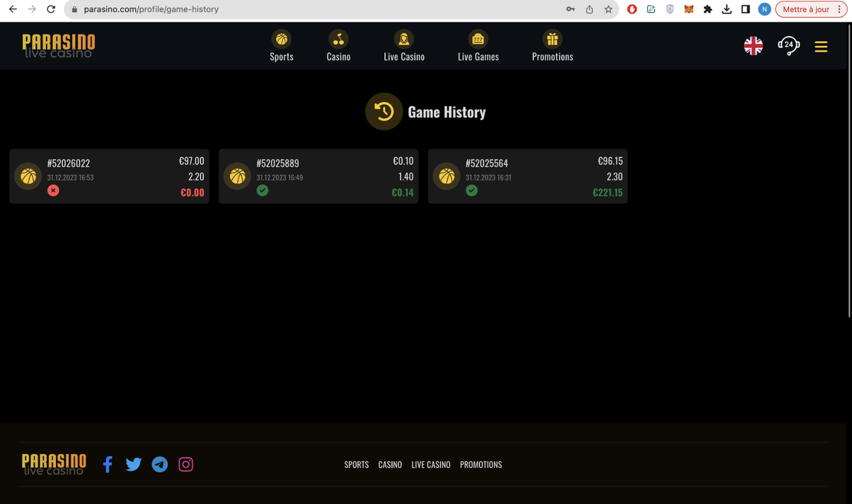This screenshot has height=504, width=852.
Task: Open the Instagram icon in footer
Action: [x=186, y=464]
